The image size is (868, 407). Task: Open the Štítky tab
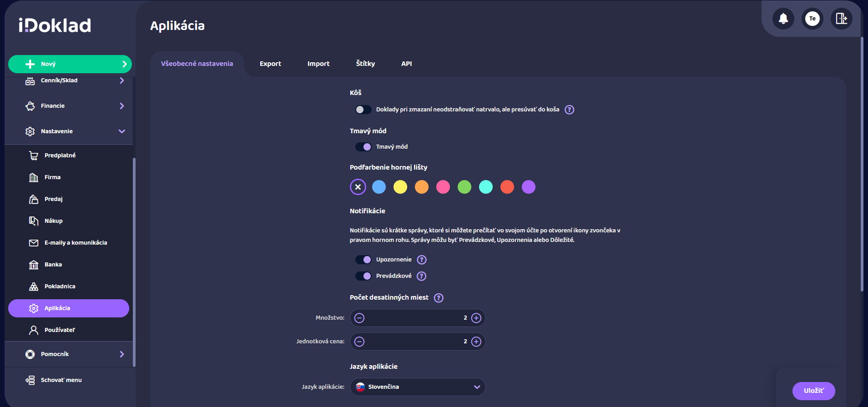click(365, 64)
